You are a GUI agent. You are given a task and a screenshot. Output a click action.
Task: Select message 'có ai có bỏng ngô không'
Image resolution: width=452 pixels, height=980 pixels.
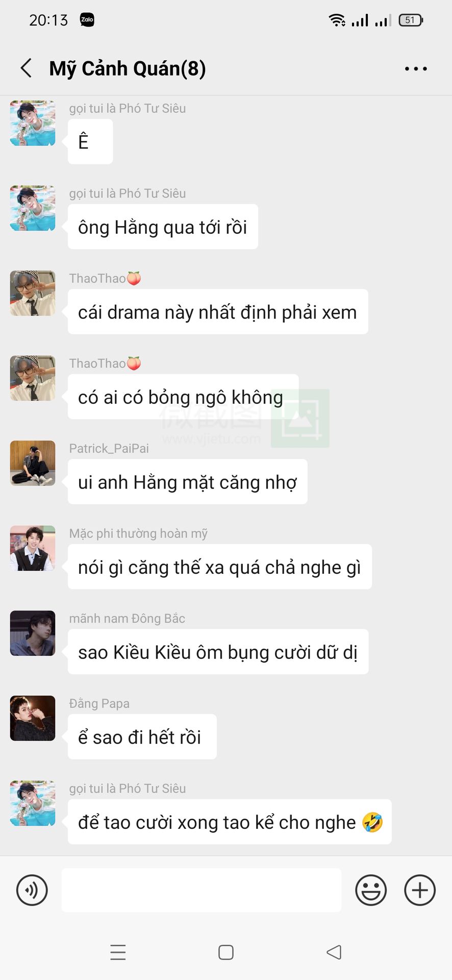tap(183, 397)
